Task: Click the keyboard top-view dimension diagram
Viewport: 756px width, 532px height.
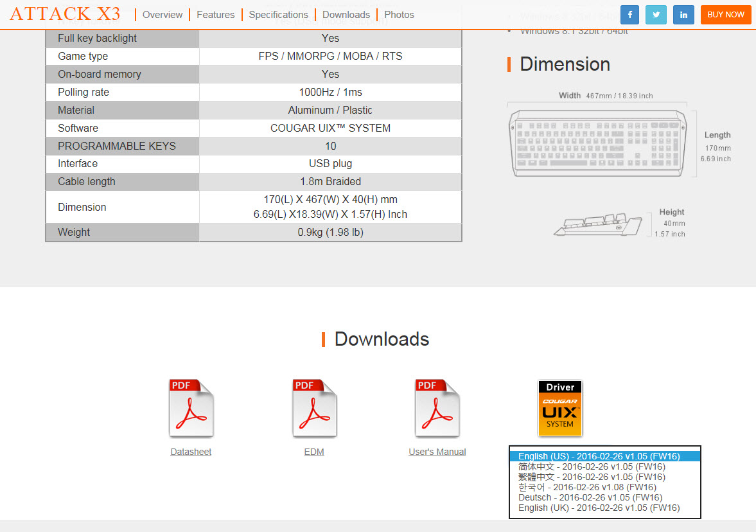Action: [598, 143]
